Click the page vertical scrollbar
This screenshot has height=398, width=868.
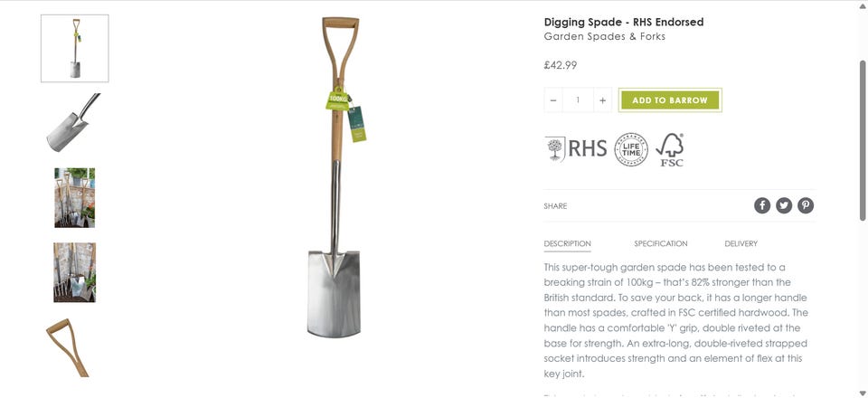click(863, 199)
